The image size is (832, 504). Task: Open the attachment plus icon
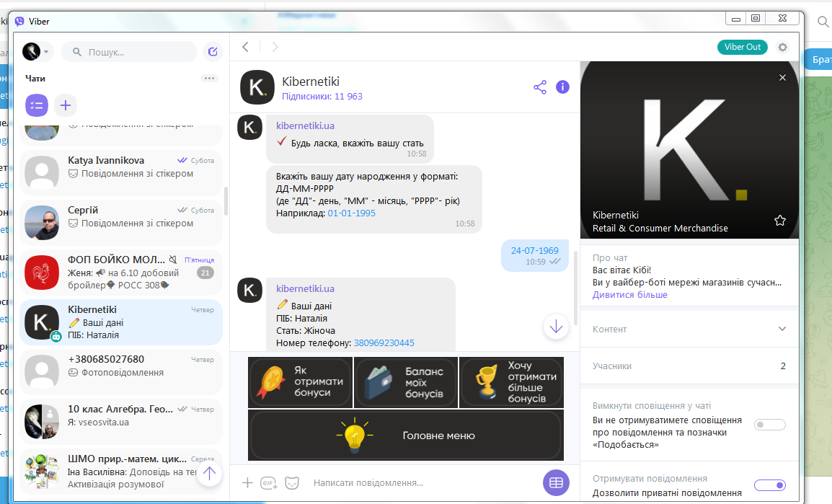tap(247, 483)
